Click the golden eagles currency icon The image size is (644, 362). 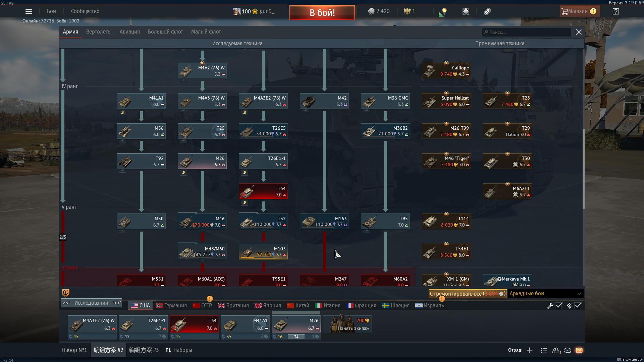[407, 11]
